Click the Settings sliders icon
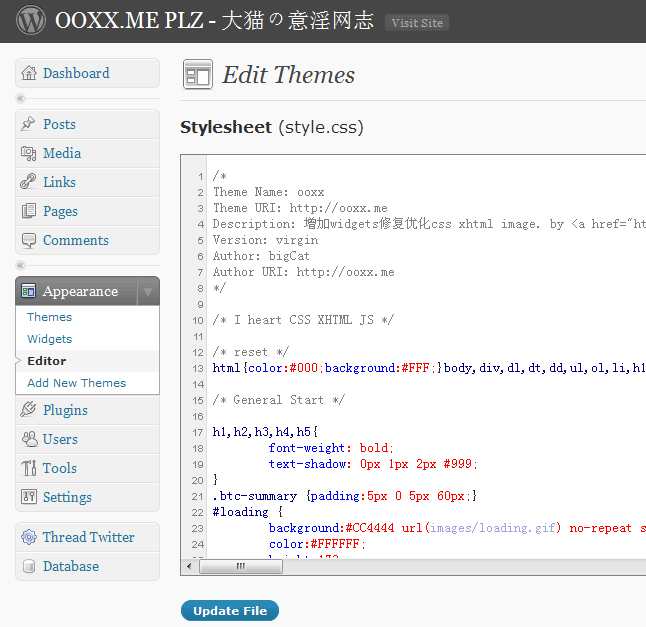The image size is (646, 627). pyautogui.click(x=29, y=497)
